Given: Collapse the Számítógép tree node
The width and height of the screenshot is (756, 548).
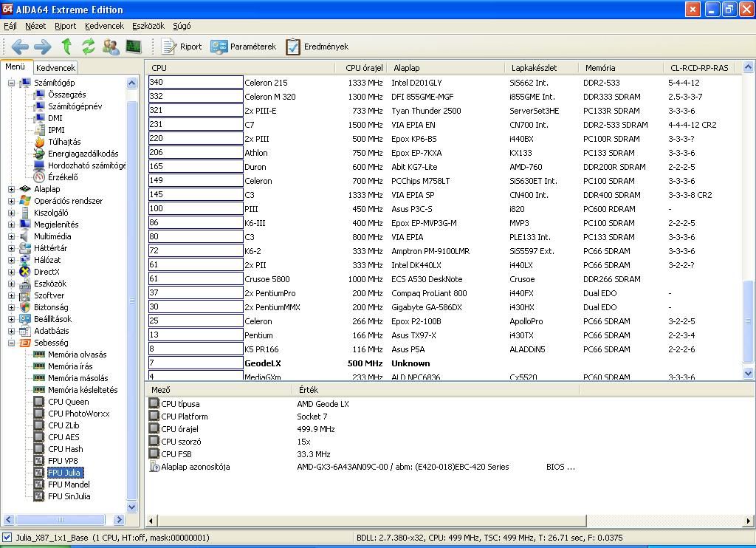Looking at the screenshot, I should point(11,83).
